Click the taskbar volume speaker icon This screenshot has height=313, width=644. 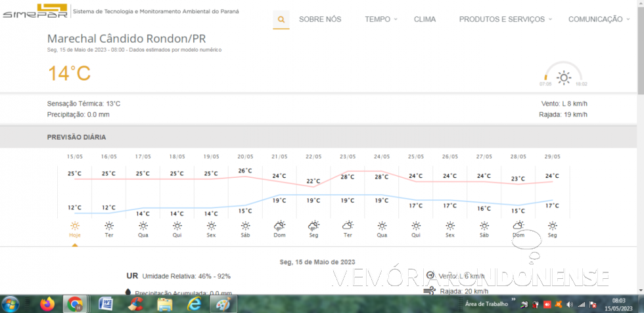pyautogui.click(x=569, y=304)
